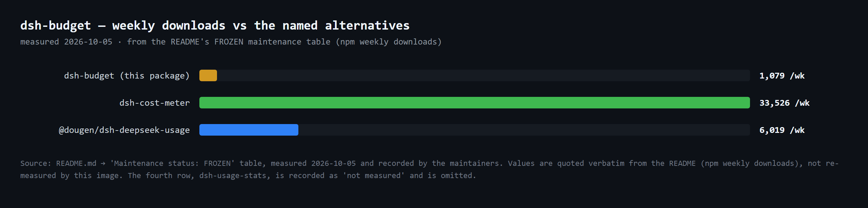Click the measured 2026-10-05 subtitle

[66, 42]
